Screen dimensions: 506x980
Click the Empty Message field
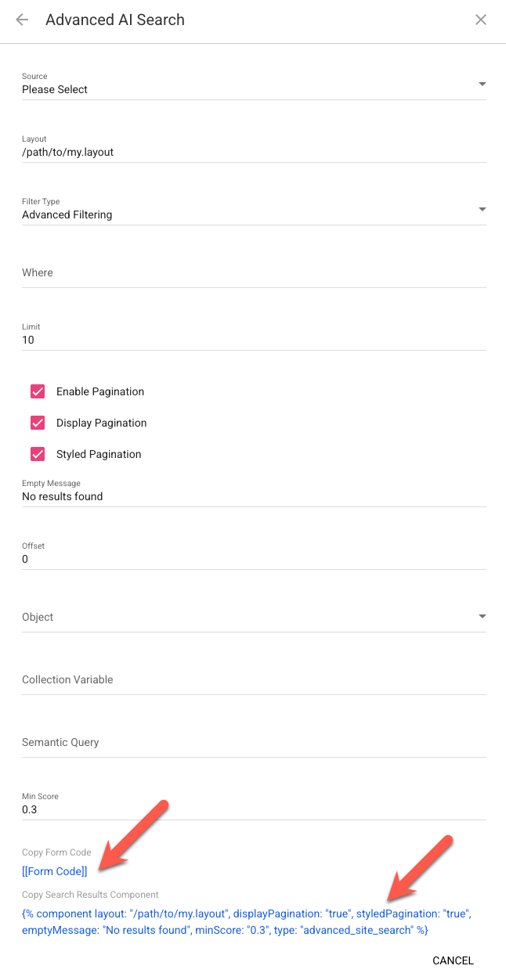click(x=157, y=496)
